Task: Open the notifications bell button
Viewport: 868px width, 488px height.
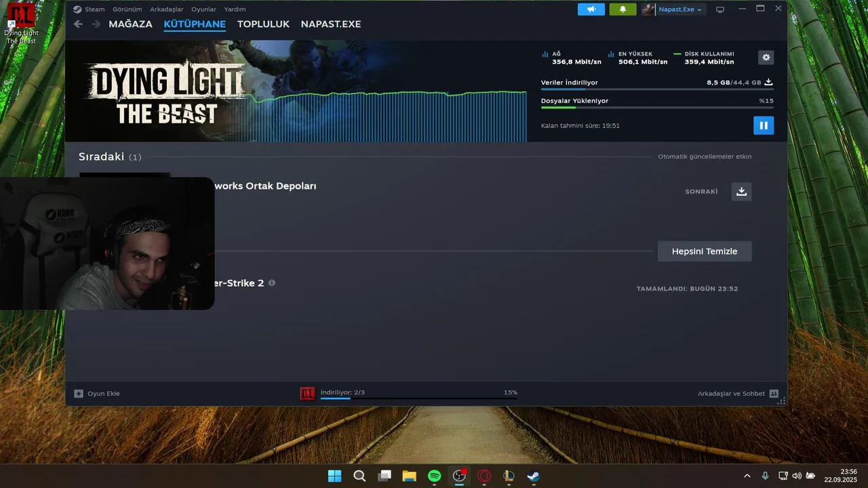Action: point(623,9)
